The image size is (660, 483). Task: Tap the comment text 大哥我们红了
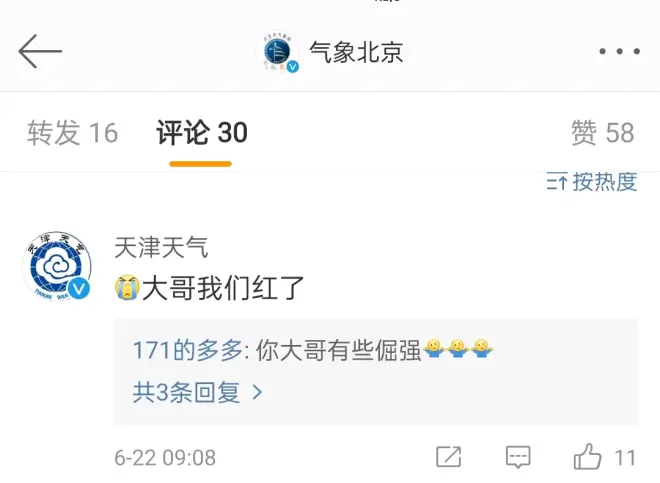[x=223, y=288]
